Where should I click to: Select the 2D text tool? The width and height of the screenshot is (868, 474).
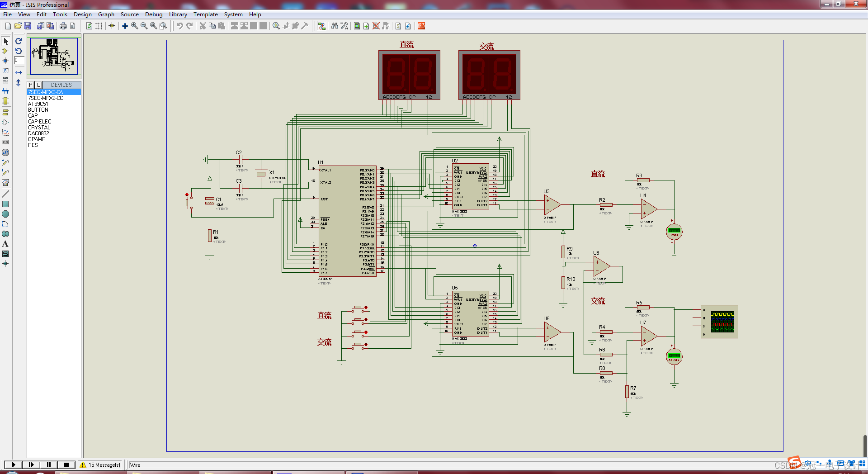pos(5,244)
